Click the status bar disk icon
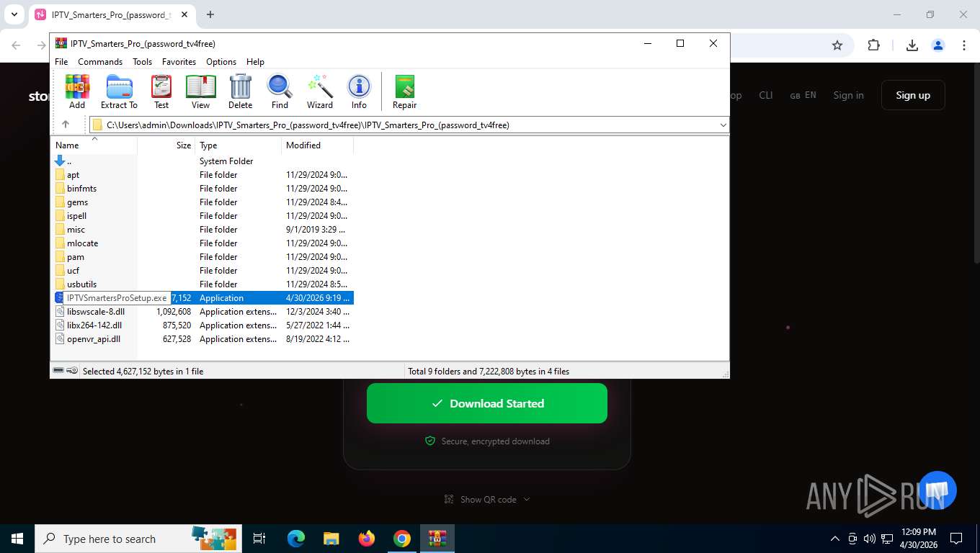The height and width of the screenshot is (553, 980). coord(58,371)
